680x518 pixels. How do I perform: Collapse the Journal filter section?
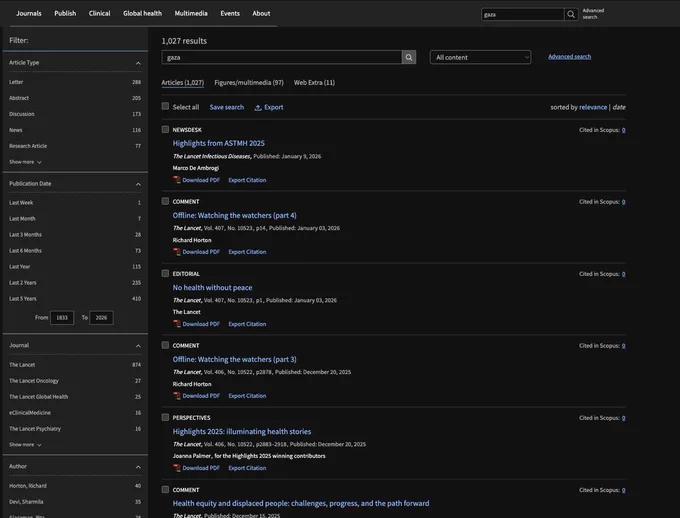point(138,346)
